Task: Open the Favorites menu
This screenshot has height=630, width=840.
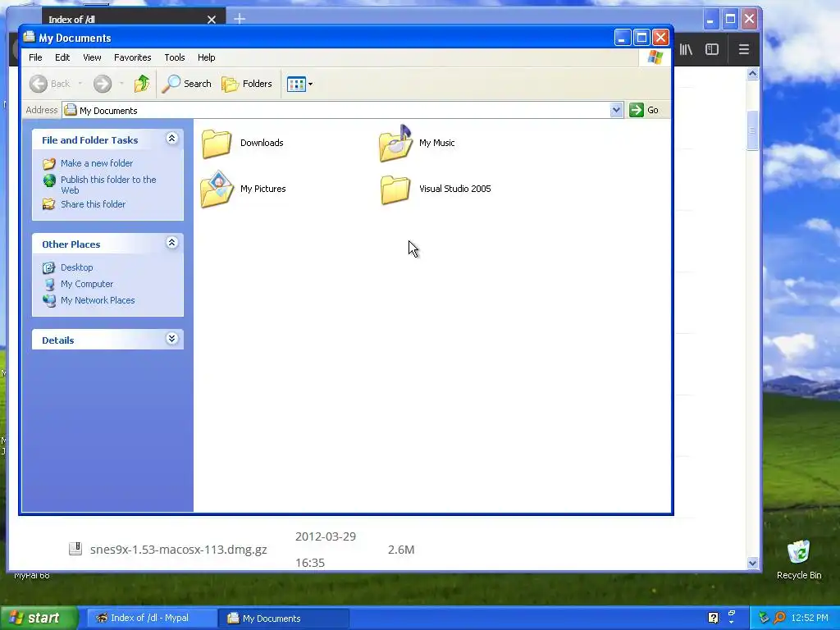Action: pyautogui.click(x=132, y=57)
